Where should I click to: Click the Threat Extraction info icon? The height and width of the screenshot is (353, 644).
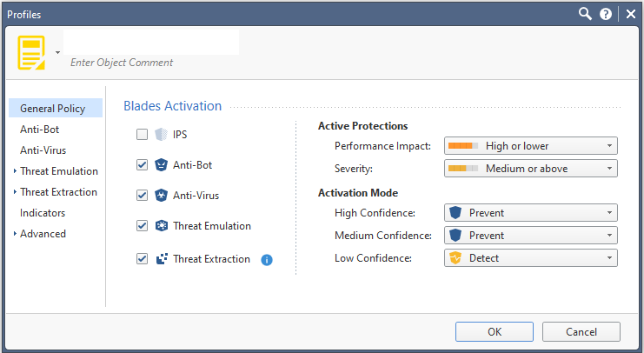coord(267,260)
